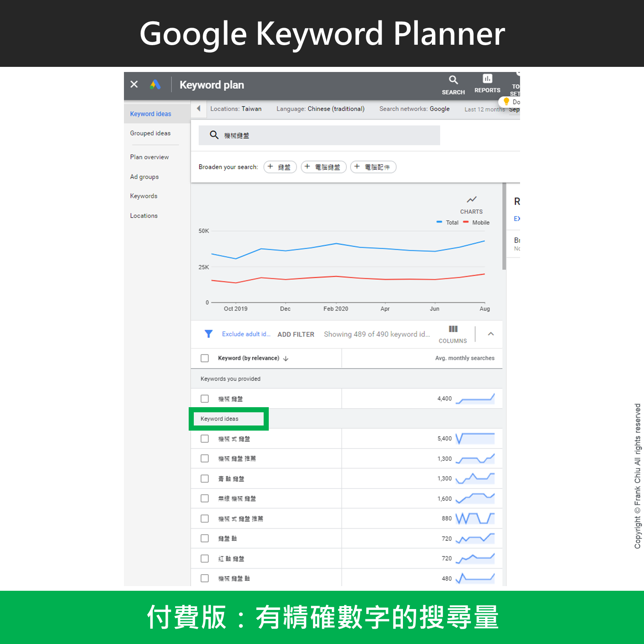
Task: Go to Plan overview in sidebar
Action: (x=149, y=157)
